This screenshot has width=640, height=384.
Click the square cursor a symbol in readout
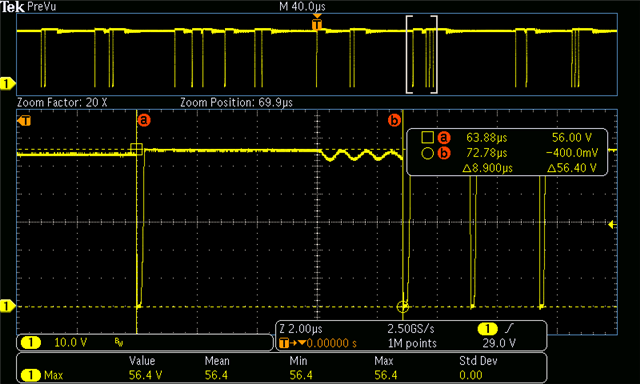point(427,138)
